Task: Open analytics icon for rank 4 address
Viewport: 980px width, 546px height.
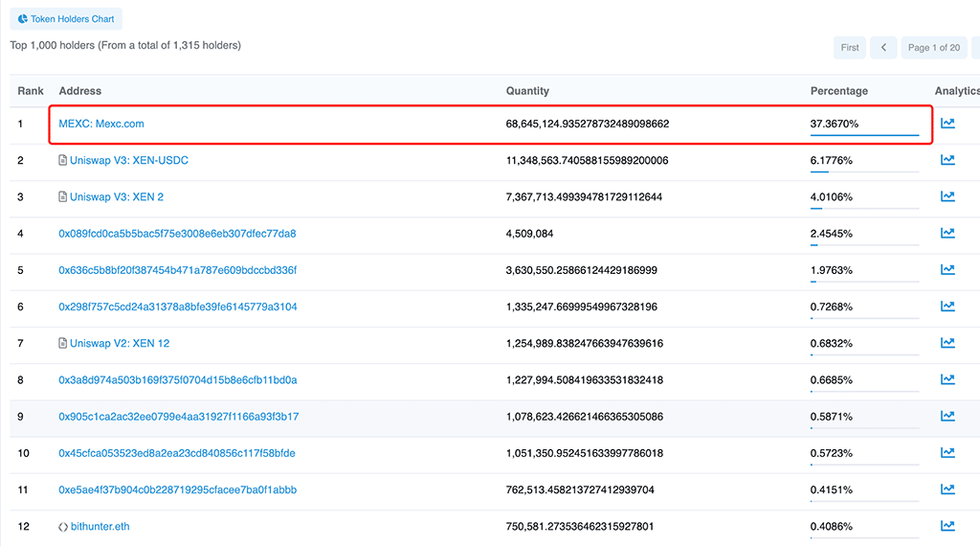Action: (947, 234)
